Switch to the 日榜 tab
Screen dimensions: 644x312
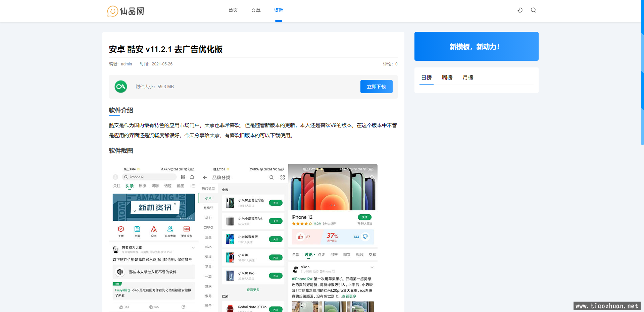point(427,77)
